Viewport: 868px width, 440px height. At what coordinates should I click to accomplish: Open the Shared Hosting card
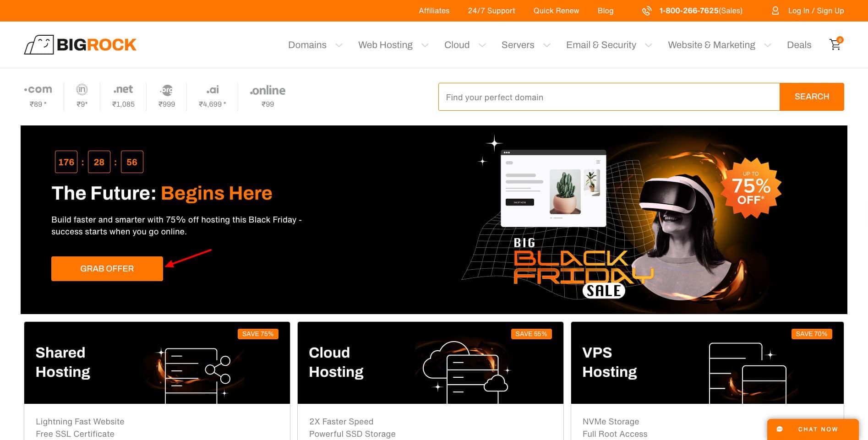(157, 363)
